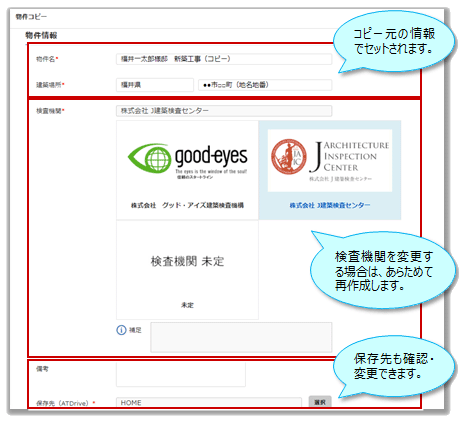Click the 選択 button next to HOME
The image size is (465, 422).
[320, 402]
